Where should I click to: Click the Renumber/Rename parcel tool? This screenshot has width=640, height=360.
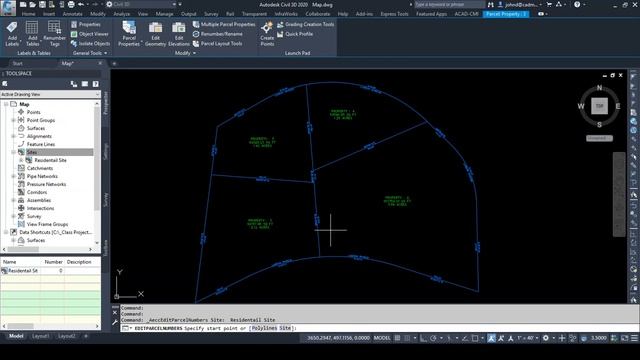[x=218, y=34]
